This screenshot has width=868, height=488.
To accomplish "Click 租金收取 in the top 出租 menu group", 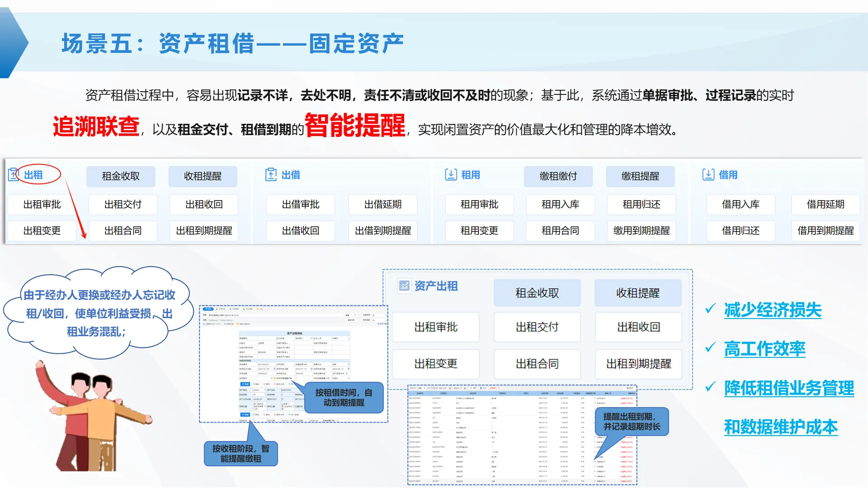I will (x=121, y=176).
